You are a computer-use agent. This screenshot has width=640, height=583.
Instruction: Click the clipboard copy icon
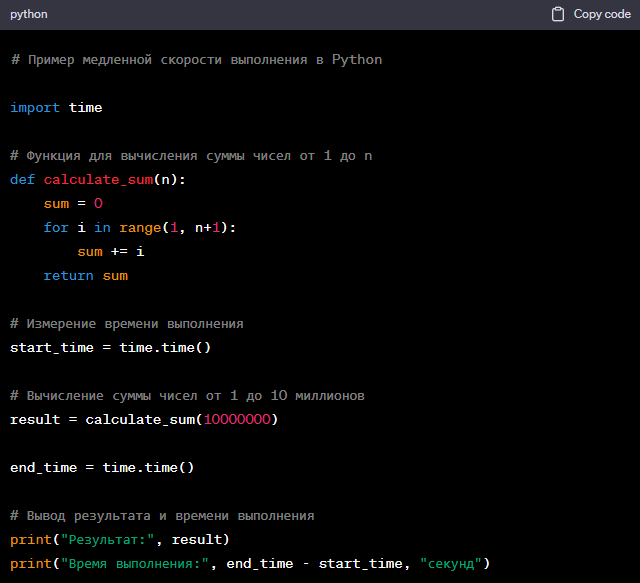pos(558,14)
